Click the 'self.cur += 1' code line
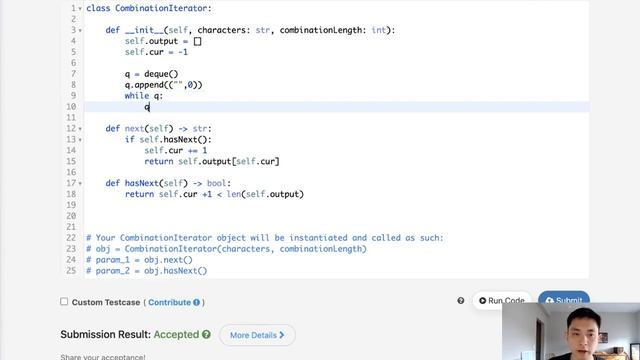Screen dimensions: 640x360 coord(176,150)
